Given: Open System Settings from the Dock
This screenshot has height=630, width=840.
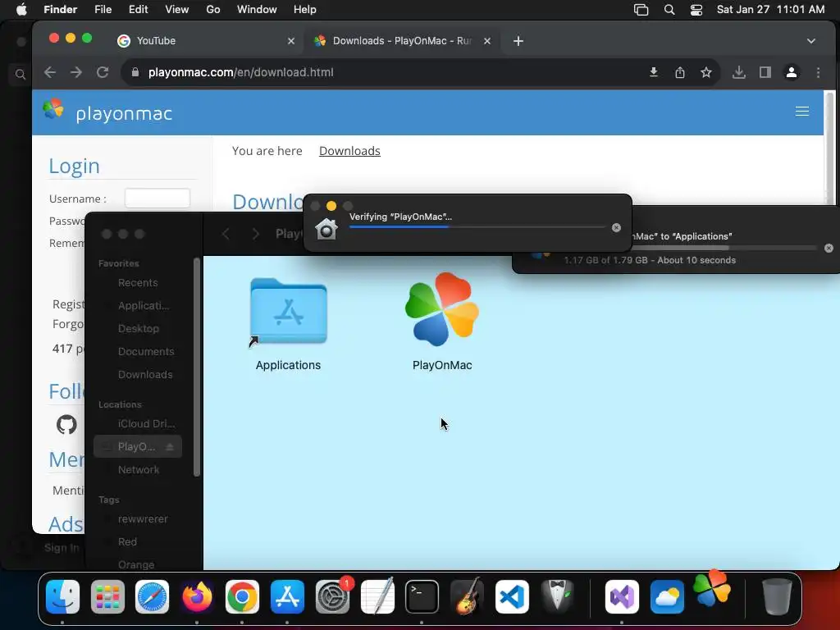Looking at the screenshot, I should click(333, 597).
